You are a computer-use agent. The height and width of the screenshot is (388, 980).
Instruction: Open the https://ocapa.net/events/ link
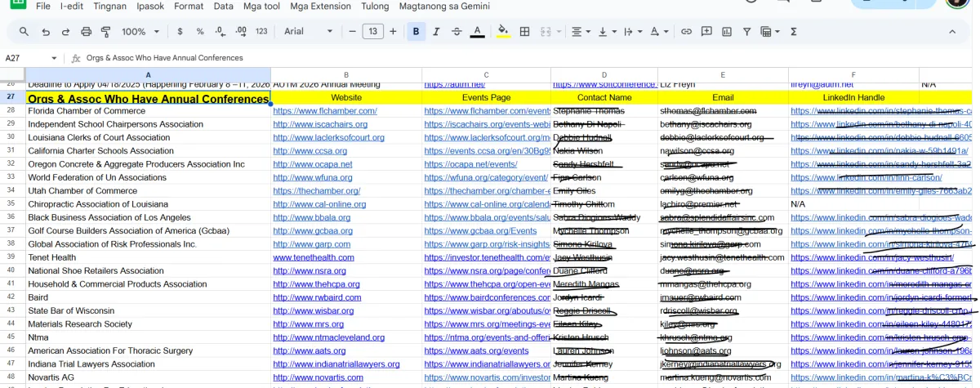(x=471, y=164)
